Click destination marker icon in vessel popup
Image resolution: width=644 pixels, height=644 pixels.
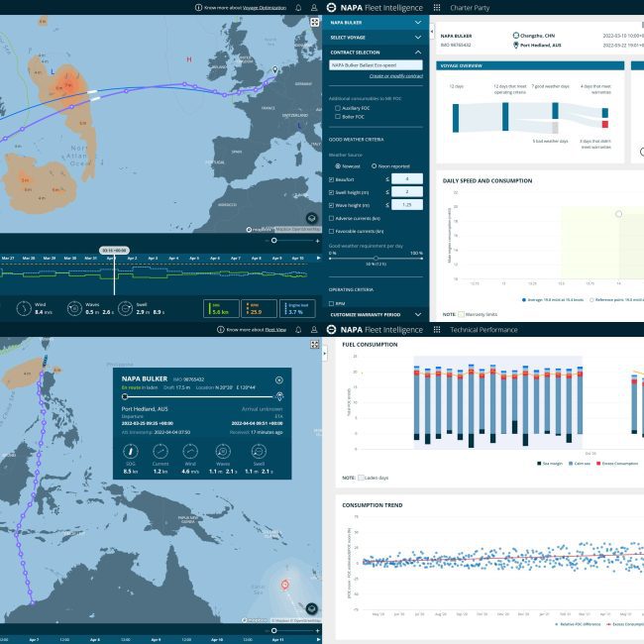click(279, 396)
